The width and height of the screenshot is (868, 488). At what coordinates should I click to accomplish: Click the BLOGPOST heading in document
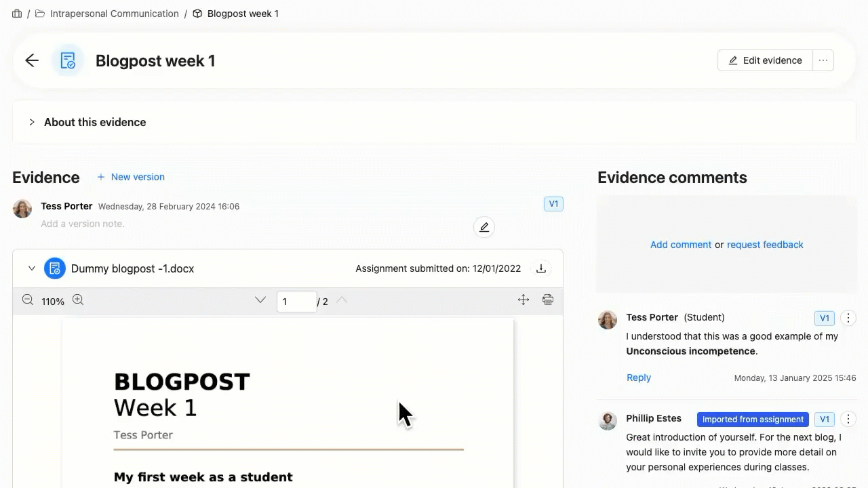[182, 382]
